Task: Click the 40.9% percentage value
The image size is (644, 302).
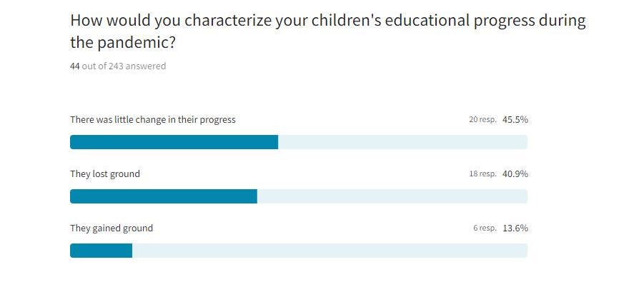Action: click(515, 173)
